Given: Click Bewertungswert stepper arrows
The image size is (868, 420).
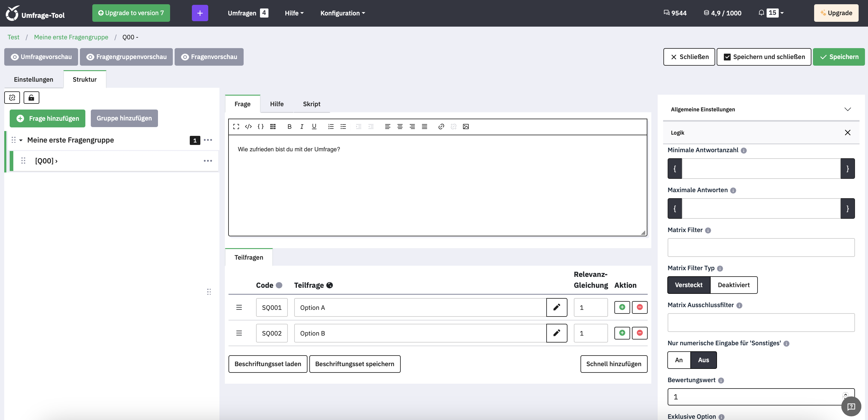Looking at the screenshot, I should [x=845, y=397].
